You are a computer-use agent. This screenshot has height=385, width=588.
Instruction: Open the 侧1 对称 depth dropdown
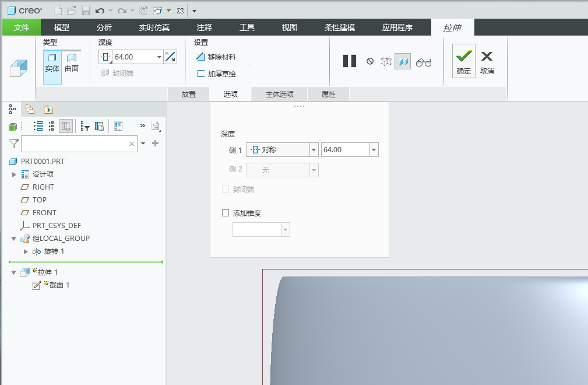[x=313, y=149]
